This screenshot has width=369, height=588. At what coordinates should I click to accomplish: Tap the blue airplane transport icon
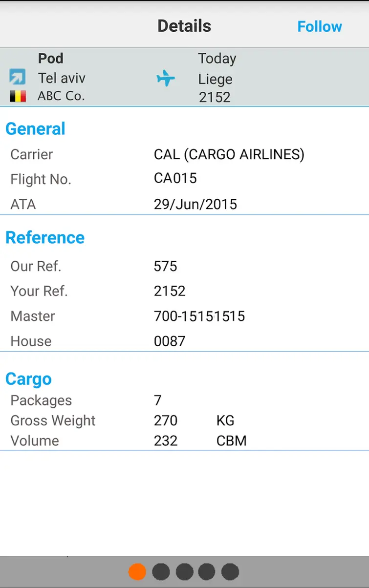point(166,78)
